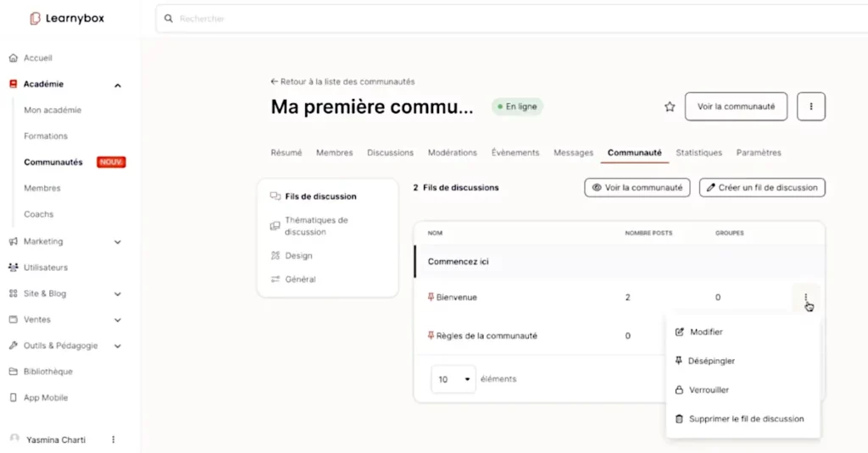Image resolution: width=868 pixels, height=453 pixels.
Task: Expand the Outils & Pédagogie section
Action: [x=117, y=346]
